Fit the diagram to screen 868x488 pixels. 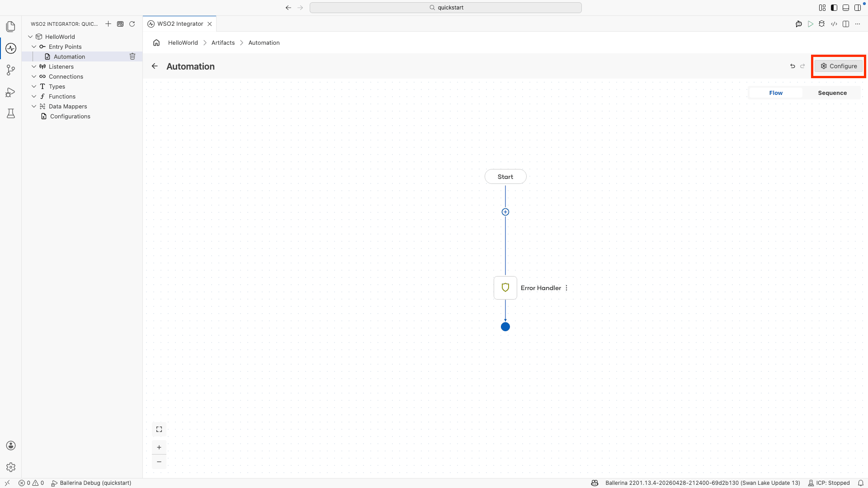click(x=159, y=429)
